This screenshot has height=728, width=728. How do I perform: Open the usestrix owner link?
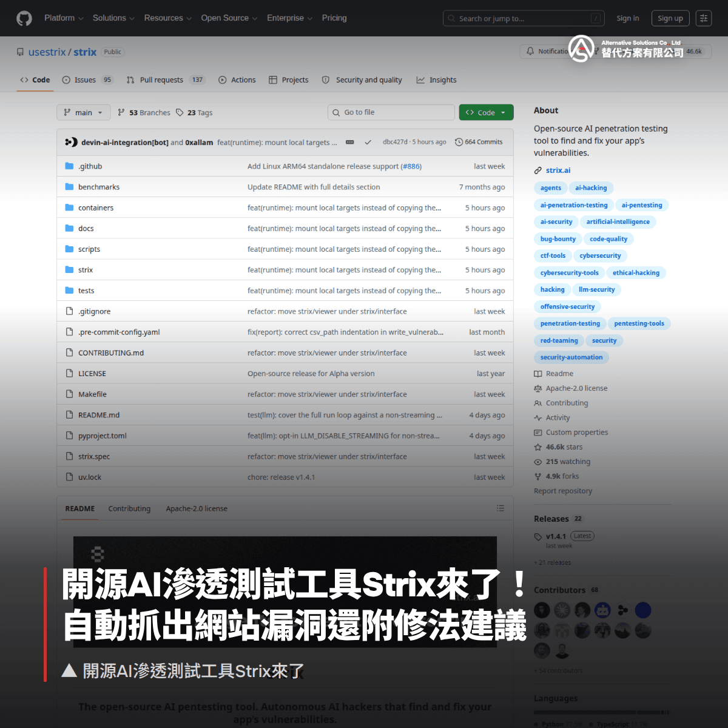(47, 52)
